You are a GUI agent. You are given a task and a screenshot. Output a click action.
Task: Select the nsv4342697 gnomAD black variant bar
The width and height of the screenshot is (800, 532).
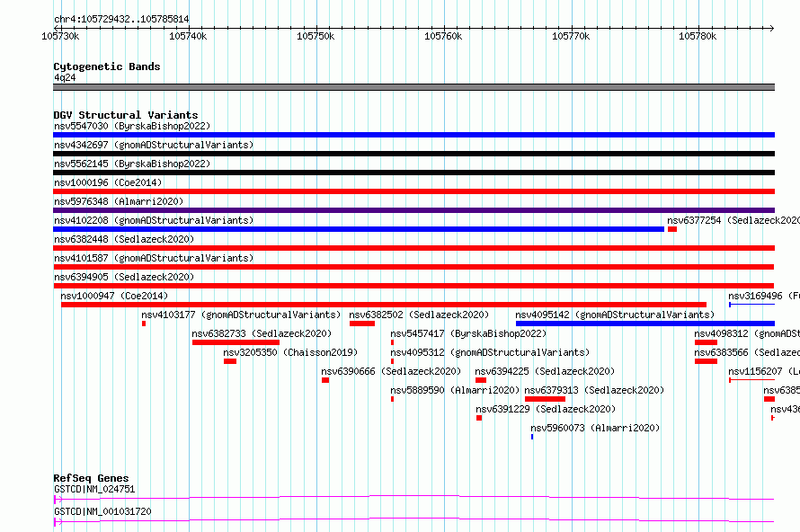click(413, 154)
